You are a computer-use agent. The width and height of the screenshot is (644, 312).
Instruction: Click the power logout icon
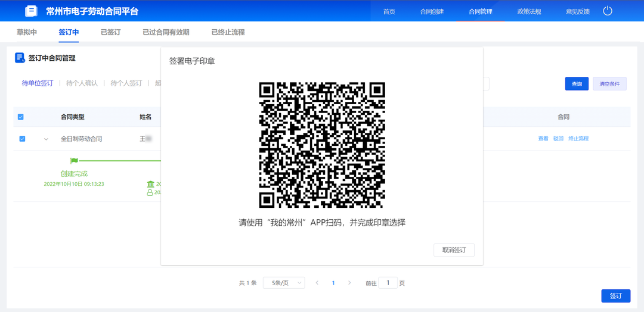point(608,11)
